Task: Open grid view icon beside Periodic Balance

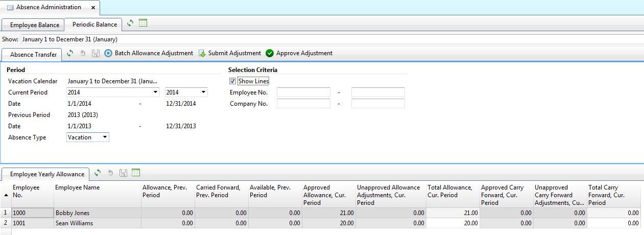Action: pos(143,24)
